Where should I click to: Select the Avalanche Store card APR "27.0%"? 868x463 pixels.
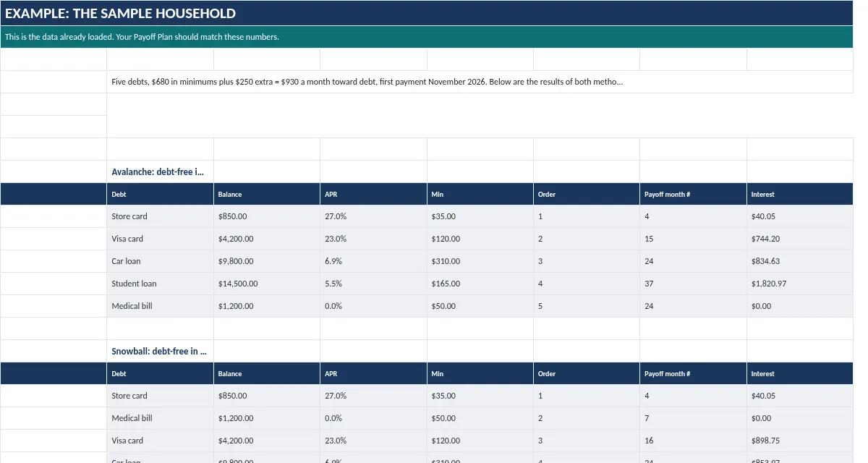coord(373,216)
